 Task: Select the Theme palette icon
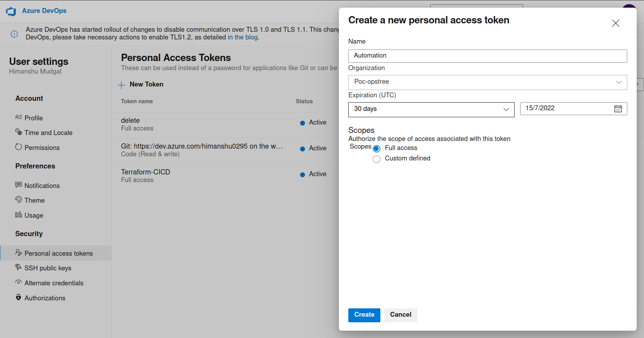point(18,200)
